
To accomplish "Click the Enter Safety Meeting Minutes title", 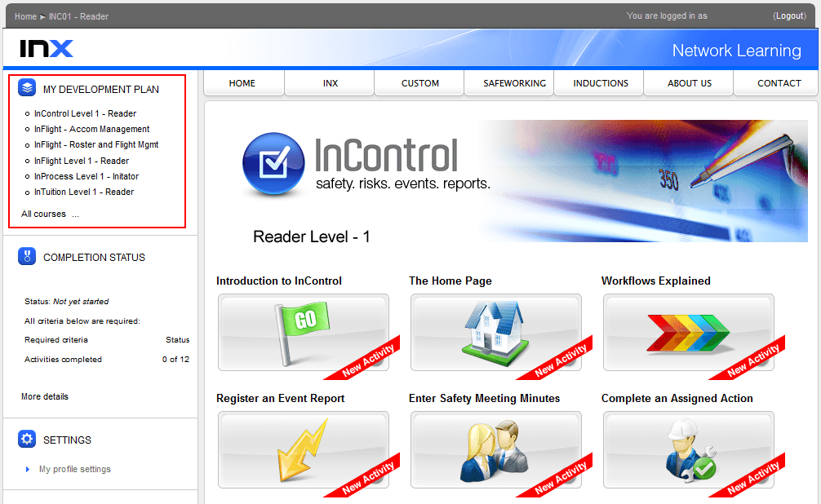I will tap(484, 398).
